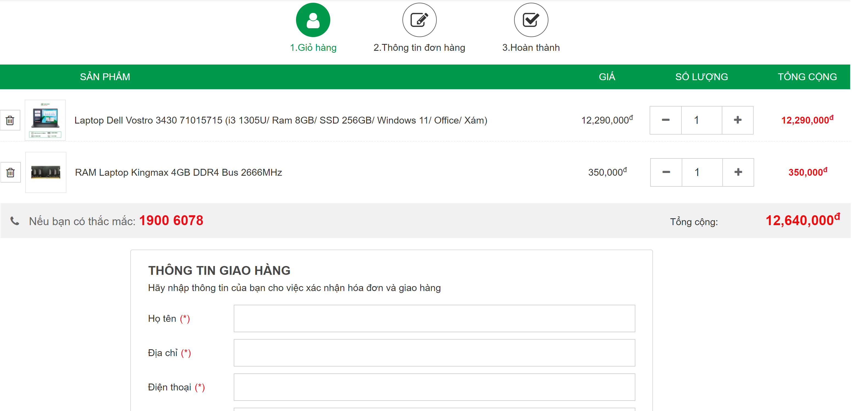Viewport: 868px width, 411px height.
Task: Increase Kingmax RAM quantity
Action: point(738,172)
